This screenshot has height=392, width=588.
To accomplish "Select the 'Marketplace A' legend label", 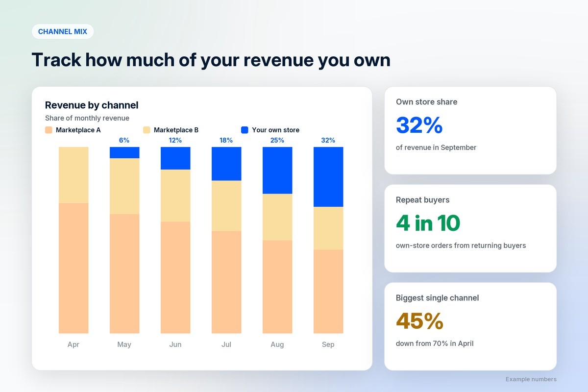I will coord(78,130).
